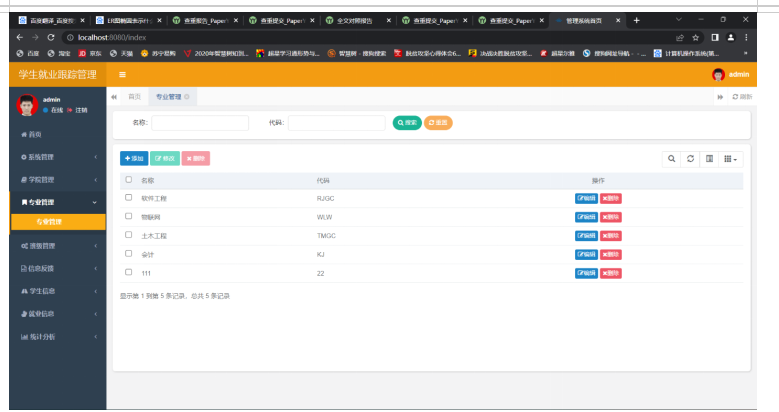Click the site info icon beside localhost URL
Screen dimensions: 779x412
(70, 37)
